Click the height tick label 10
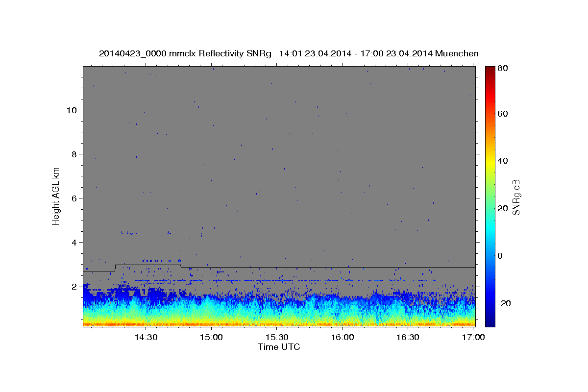The height and width of the screenshot is (392, 588). point(72,110)
